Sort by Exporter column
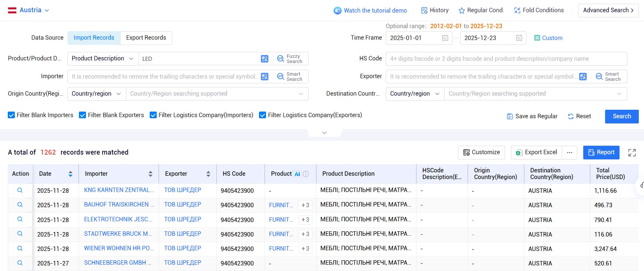This screenshot has height=271, width=644. pos(208,174)
